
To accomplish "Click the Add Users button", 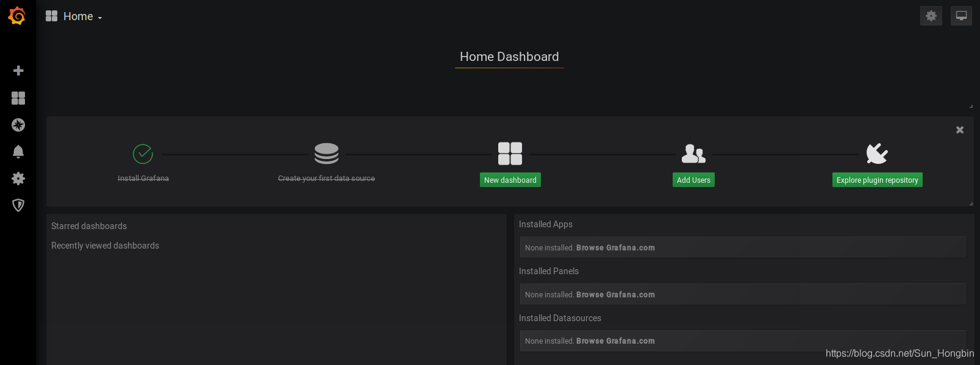I will tap(693, 180).
